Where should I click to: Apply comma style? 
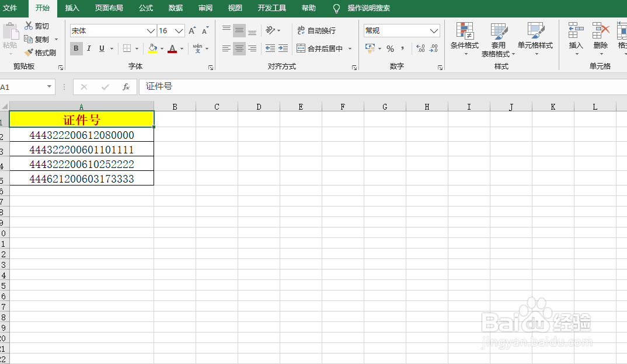pos(403,48)
